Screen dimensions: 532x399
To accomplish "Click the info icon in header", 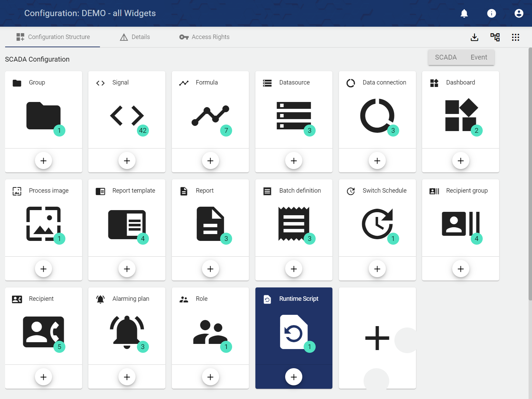I will click(x=491, y=13).
